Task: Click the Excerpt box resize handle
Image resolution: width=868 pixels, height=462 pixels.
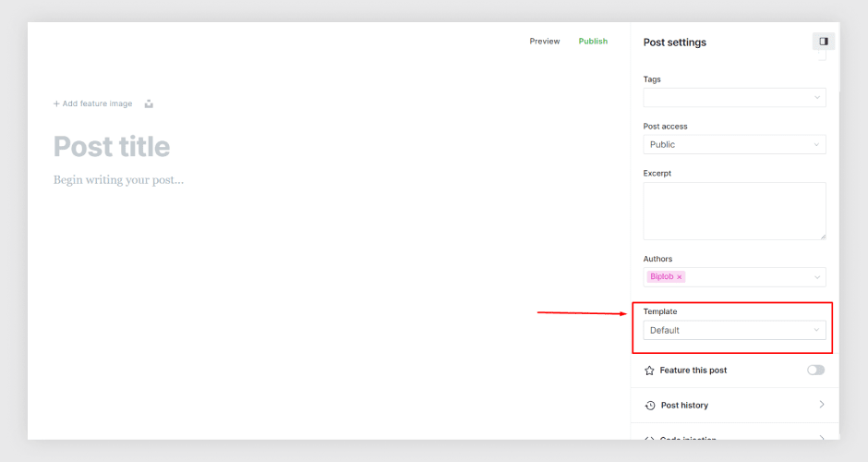Action: (x=822, y=237)
